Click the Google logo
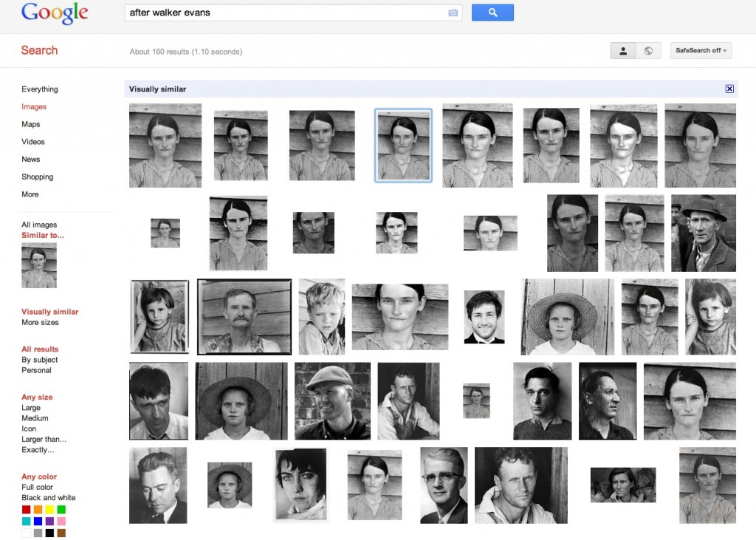The width and height of the screenshot is (756, 540). tap(55, 13)
